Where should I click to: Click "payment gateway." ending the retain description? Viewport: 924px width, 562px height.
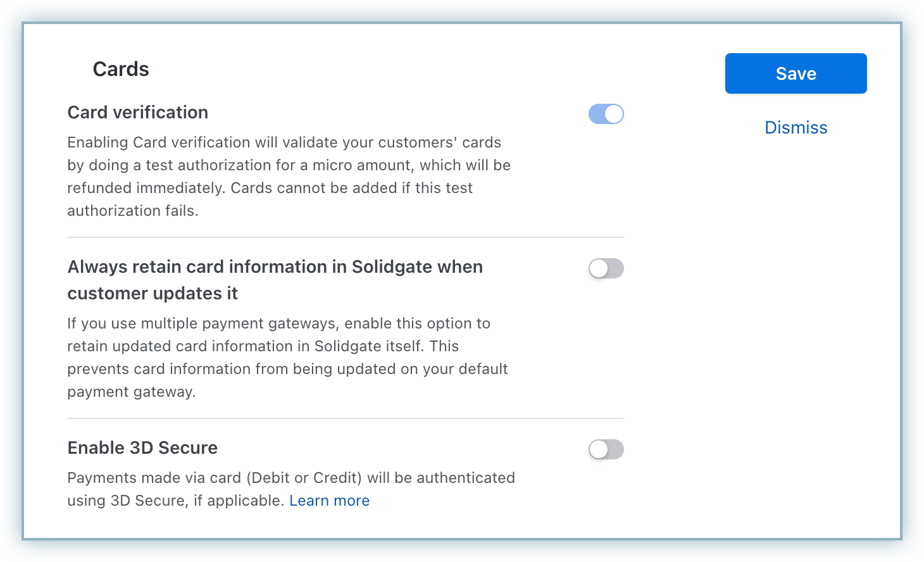pyautogui.click(x=132, y=392)
